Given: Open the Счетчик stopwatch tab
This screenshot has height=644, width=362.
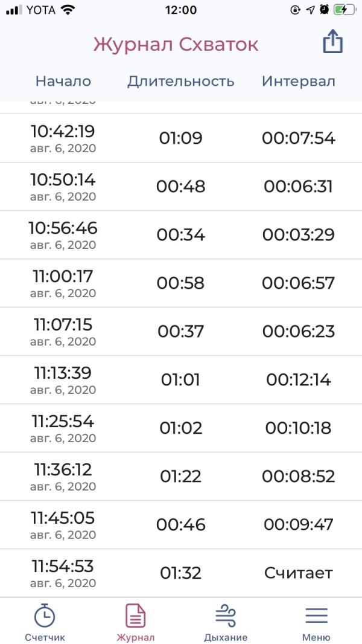Looking at the screenshot, I should 45,622.
